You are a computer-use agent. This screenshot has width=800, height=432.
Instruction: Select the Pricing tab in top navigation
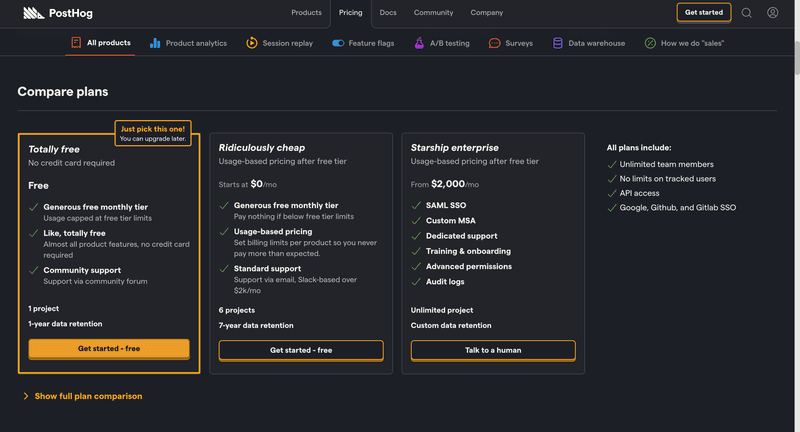[351, 13]
